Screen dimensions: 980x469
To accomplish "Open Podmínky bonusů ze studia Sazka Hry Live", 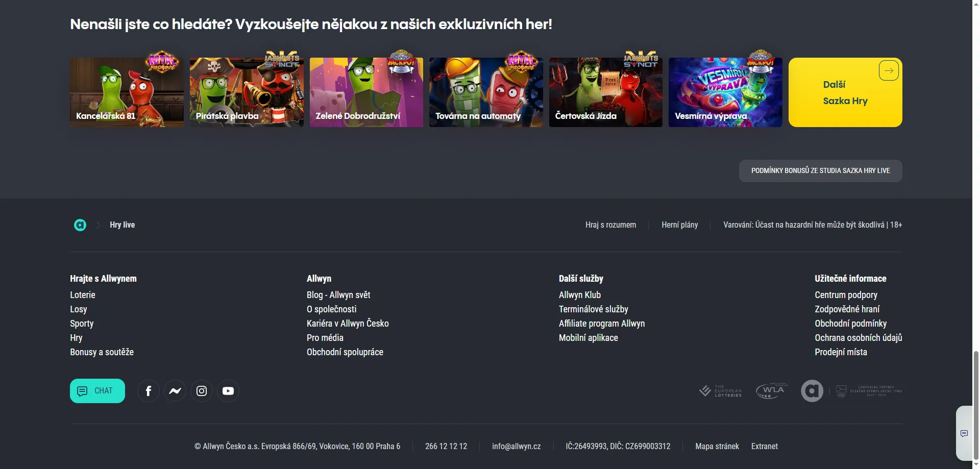I will (x=820, y=171).
